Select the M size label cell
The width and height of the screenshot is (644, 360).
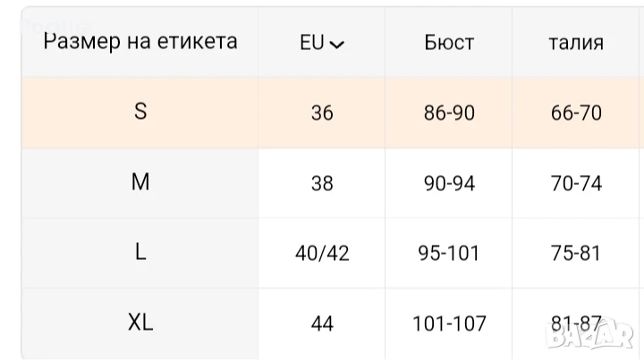pyautogui.click(x=140, y=182)
